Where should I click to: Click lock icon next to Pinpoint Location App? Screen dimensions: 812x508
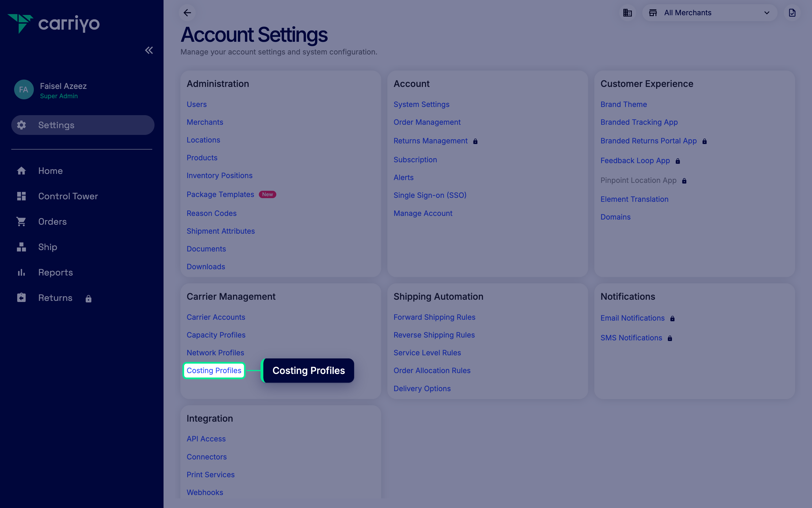[x=684, y=181]
